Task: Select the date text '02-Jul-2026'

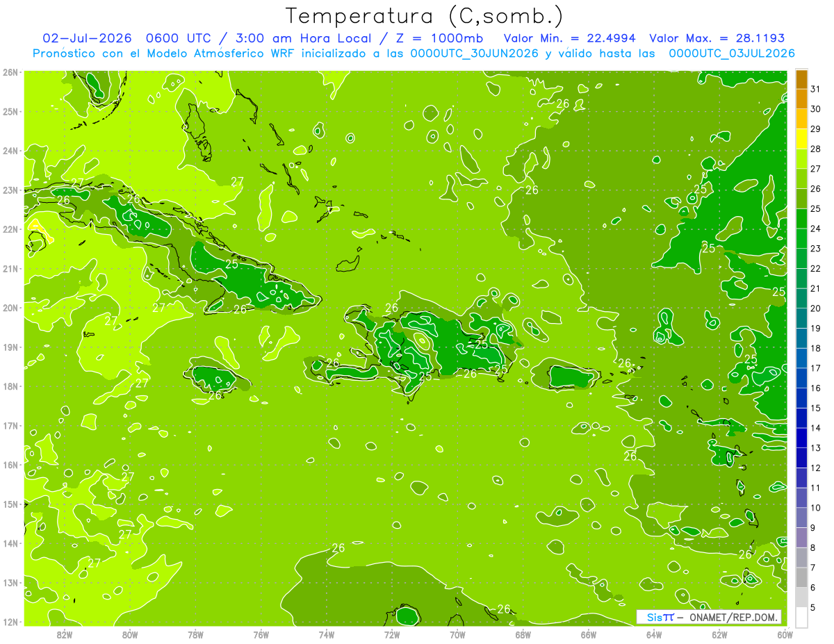Action: 85,38
